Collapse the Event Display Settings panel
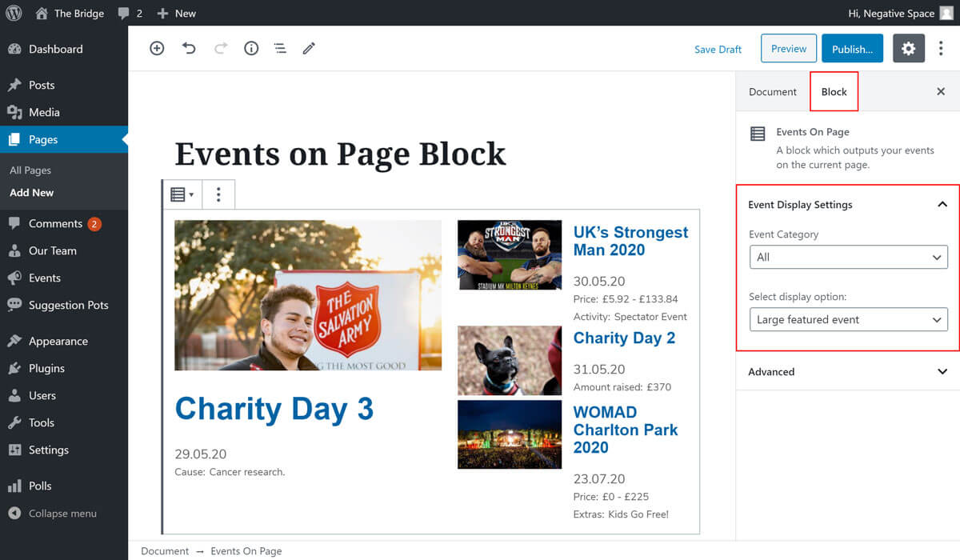This screenshot has width=960, height=560. (942, 205)
